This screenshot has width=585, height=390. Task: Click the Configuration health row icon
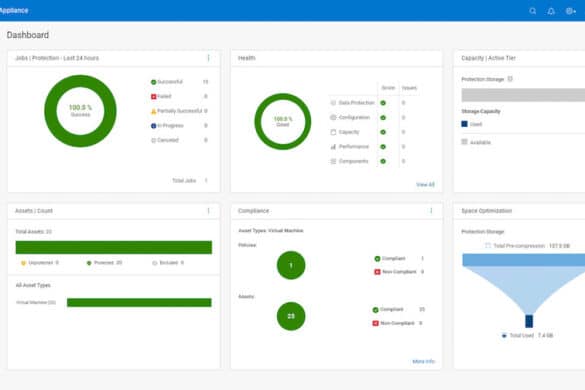333,117
